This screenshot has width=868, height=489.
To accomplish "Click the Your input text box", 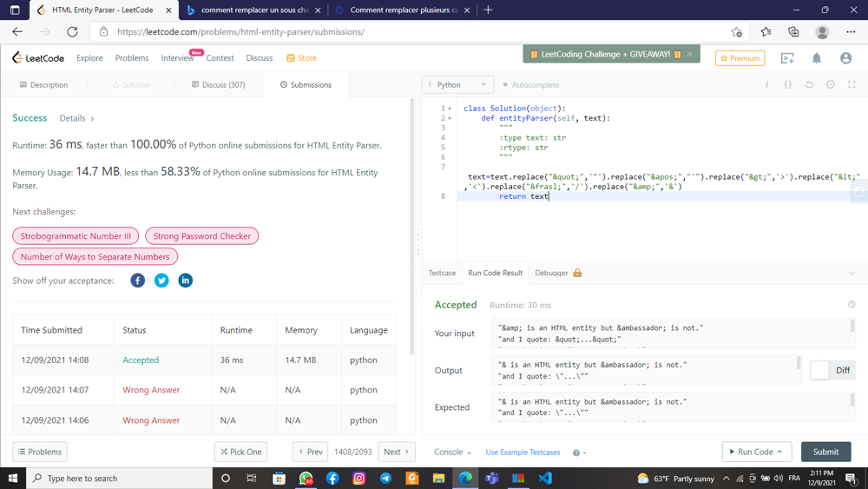I will [670, 334].
